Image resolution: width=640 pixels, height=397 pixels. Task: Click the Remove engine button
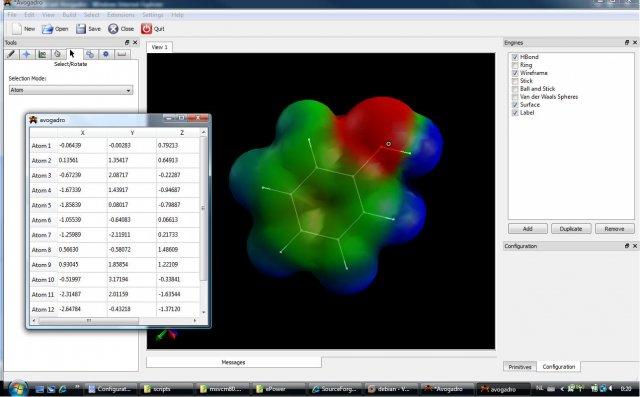tap(614, 229)
